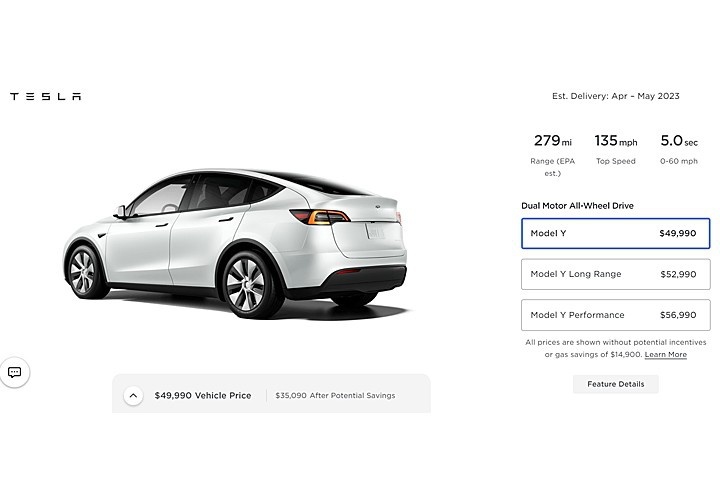Click the Est. Delivery Apr - May 2023 text
Viewport: 720px width, 480px height.
tap(615, 96)
